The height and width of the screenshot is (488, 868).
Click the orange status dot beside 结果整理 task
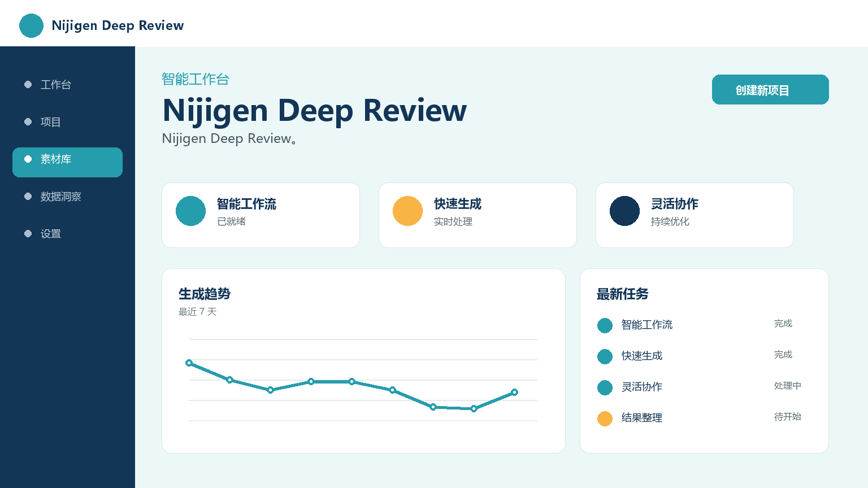point(605,419)
